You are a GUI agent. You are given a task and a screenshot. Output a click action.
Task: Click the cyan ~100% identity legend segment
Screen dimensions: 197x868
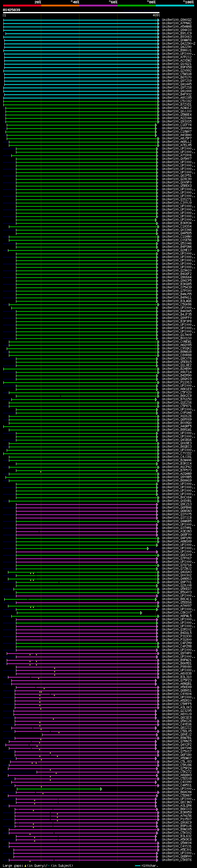pyautogui.click(x=175, y=6)
